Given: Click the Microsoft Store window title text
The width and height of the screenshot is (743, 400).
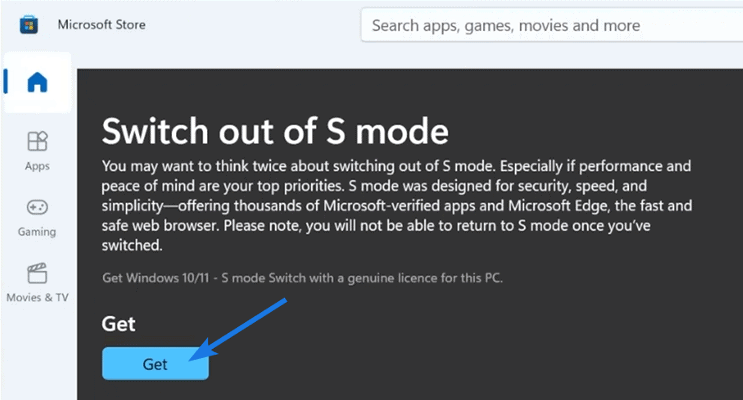Looking at the screenshot, I should [101, 24].
